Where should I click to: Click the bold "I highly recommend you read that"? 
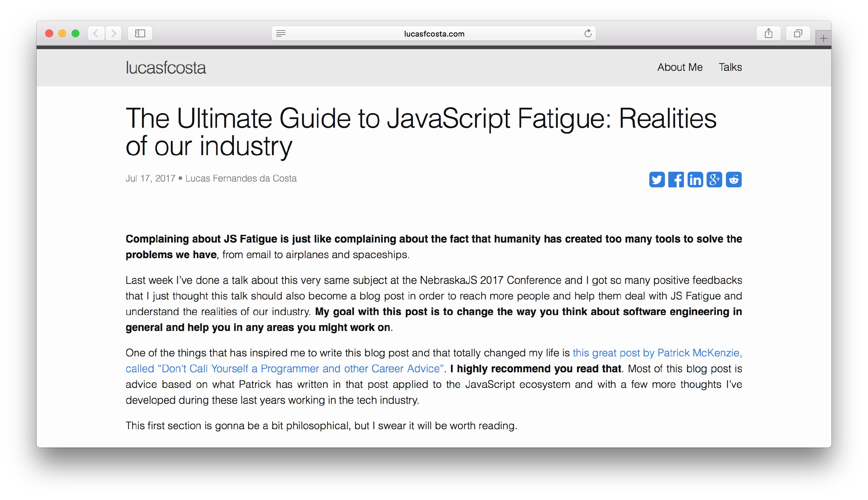pos(536,369)
